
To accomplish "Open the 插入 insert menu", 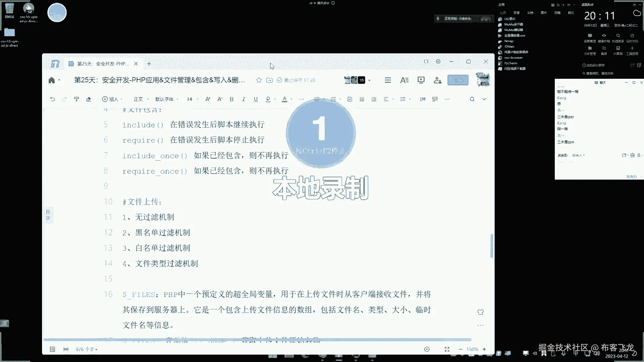I will click(112, 99).
